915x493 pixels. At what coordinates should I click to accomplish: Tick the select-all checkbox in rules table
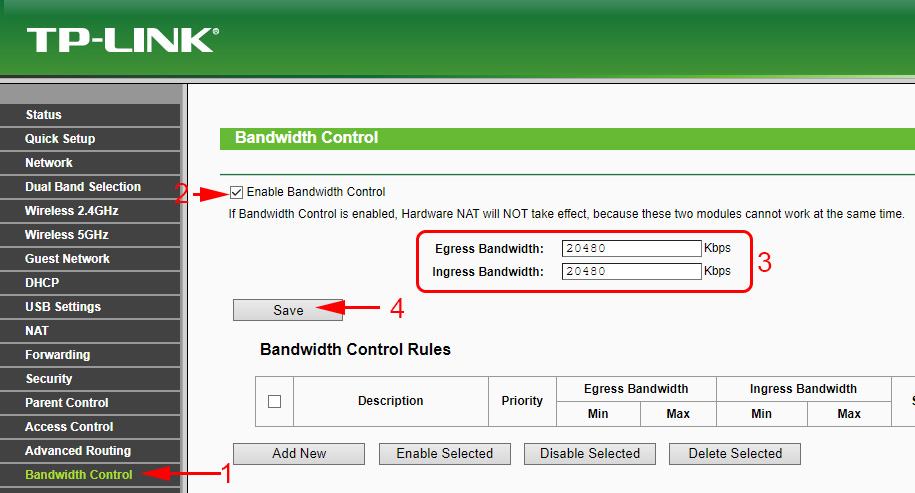click(x=274, y=401)
